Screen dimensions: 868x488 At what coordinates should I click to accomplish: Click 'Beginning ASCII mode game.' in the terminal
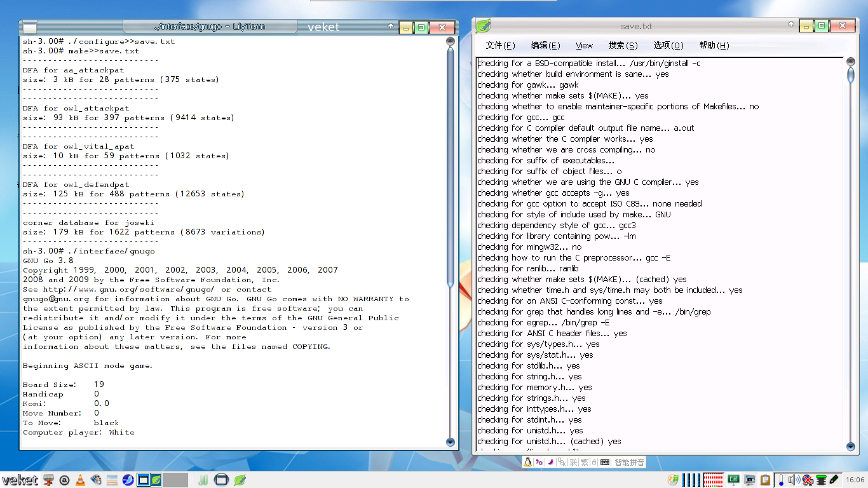88,365
